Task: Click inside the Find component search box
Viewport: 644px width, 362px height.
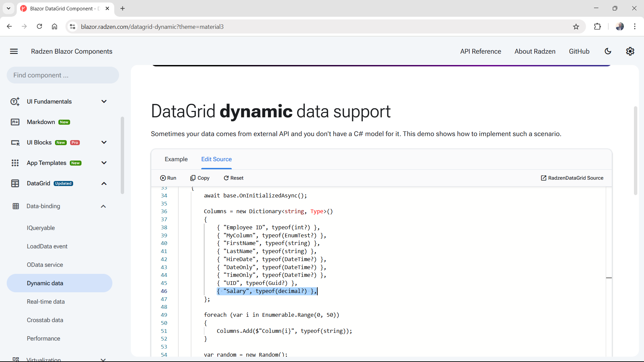Action: 63,75
